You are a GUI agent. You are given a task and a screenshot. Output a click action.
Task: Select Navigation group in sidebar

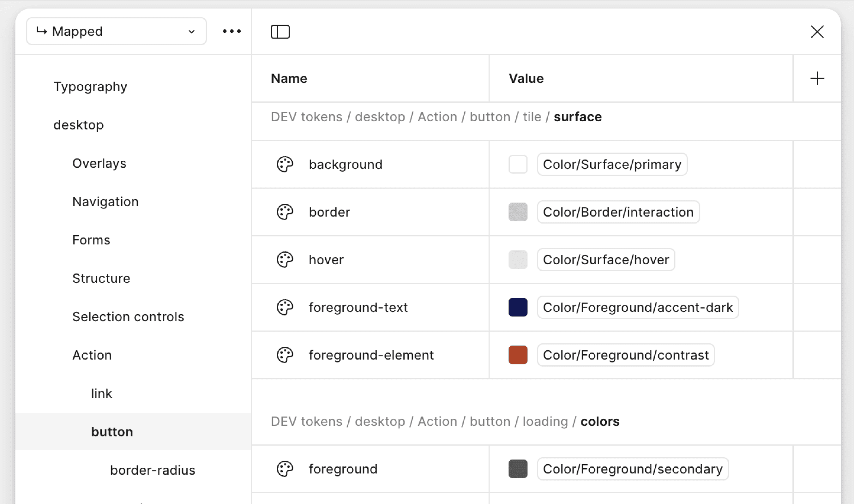105,202
